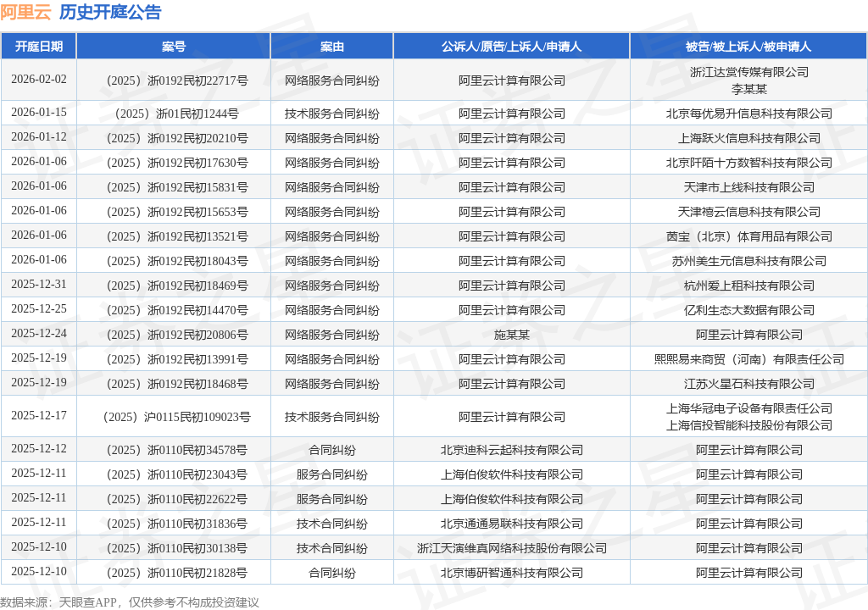
Task: Click the 公诉人/原告/上诉人/申请人 column header
Action: pyautogui.click(x=511, y=47)
